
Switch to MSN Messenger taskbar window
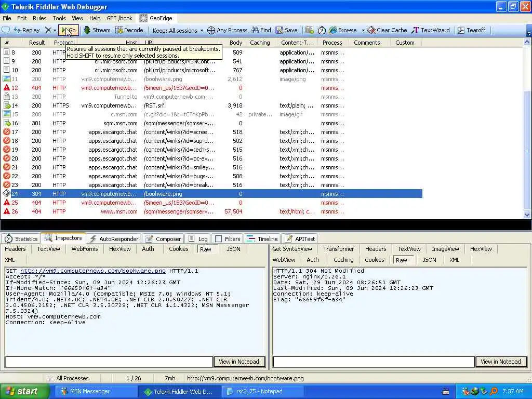pos(96,392)
